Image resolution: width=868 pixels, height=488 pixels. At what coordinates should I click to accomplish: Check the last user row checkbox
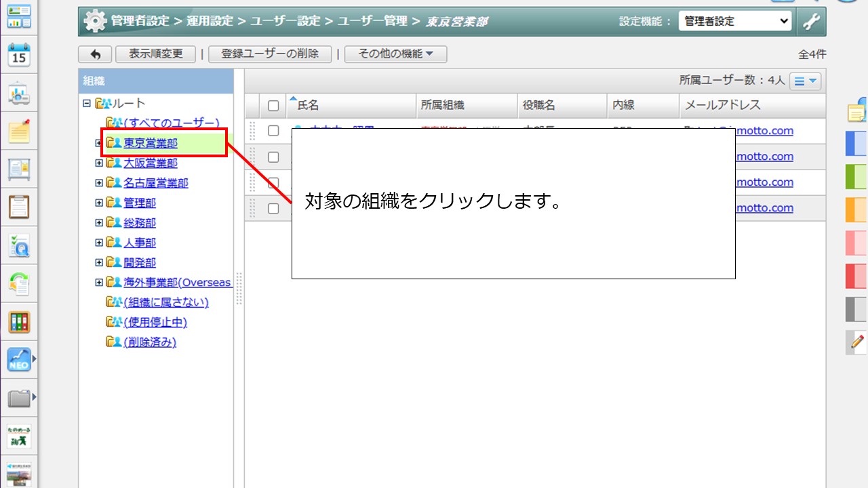(273, 208)
